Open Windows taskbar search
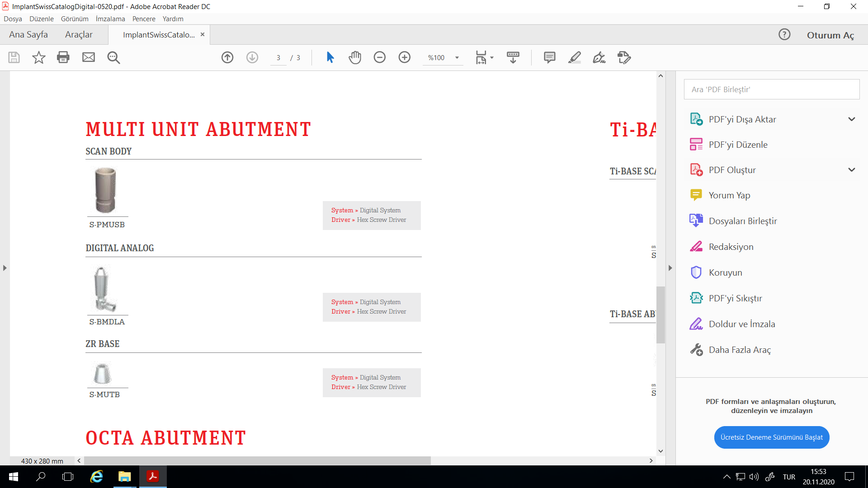Screen dimensions: 868x488 pos(41,477)
